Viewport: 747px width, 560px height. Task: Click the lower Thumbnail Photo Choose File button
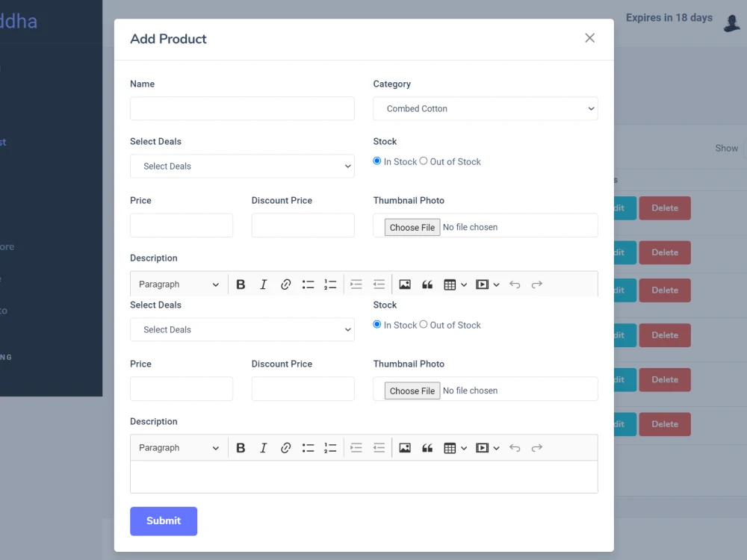(412, 391)
